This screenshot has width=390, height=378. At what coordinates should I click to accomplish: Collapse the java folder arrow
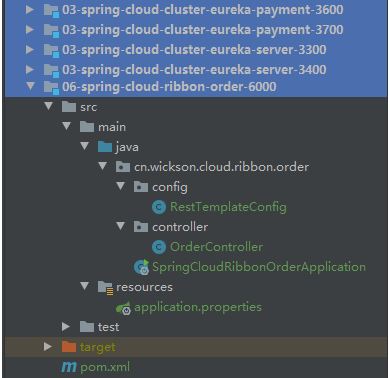pos(85,146)
